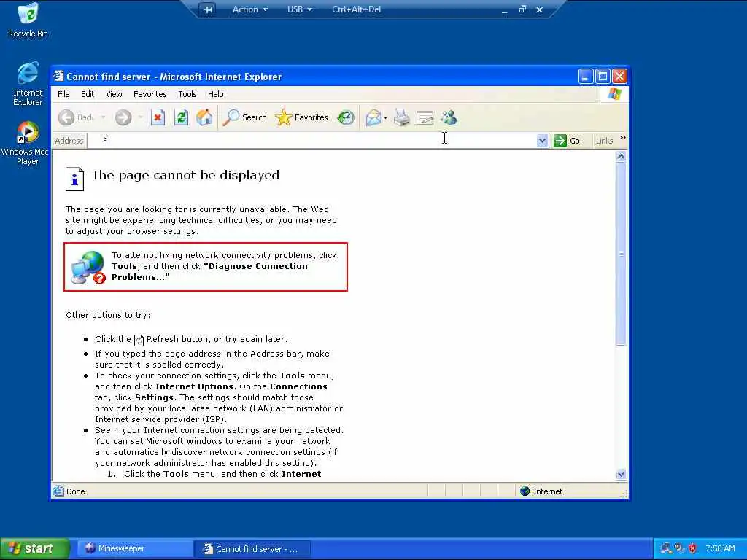Click the network diagnose globe icon in the page
The height and width of the screenshot is (560, 747).
click(88, 268)
